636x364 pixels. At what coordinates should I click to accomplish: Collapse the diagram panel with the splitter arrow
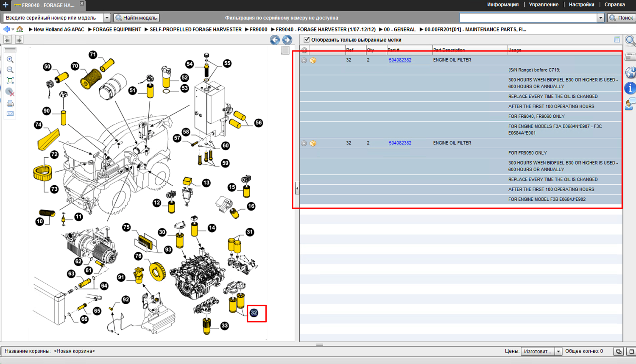[297, 188]
